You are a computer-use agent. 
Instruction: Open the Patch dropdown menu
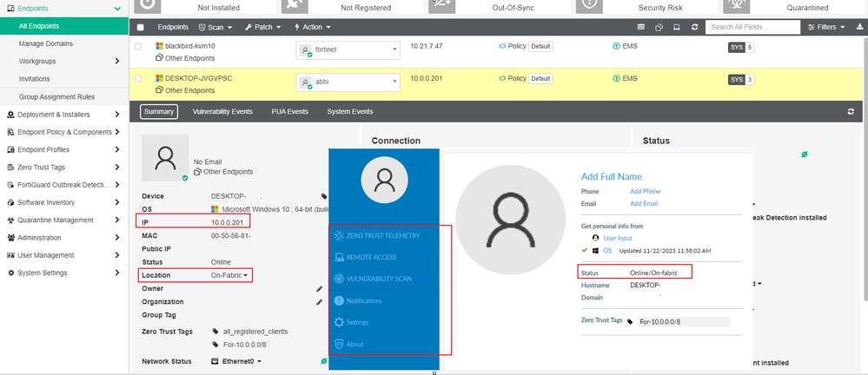[263, 27]
